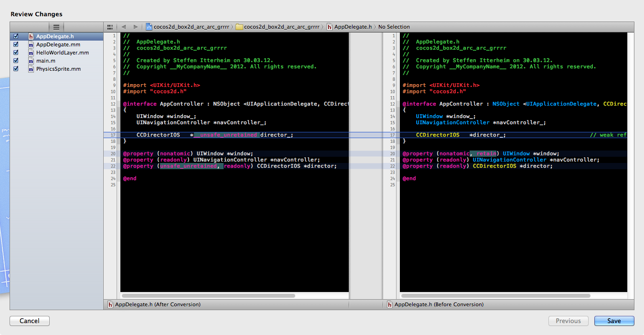Click the Copyright comment line in the right pane
This screenshot has height=335, width=644.
pyautogui.click(x=499, y=67)
